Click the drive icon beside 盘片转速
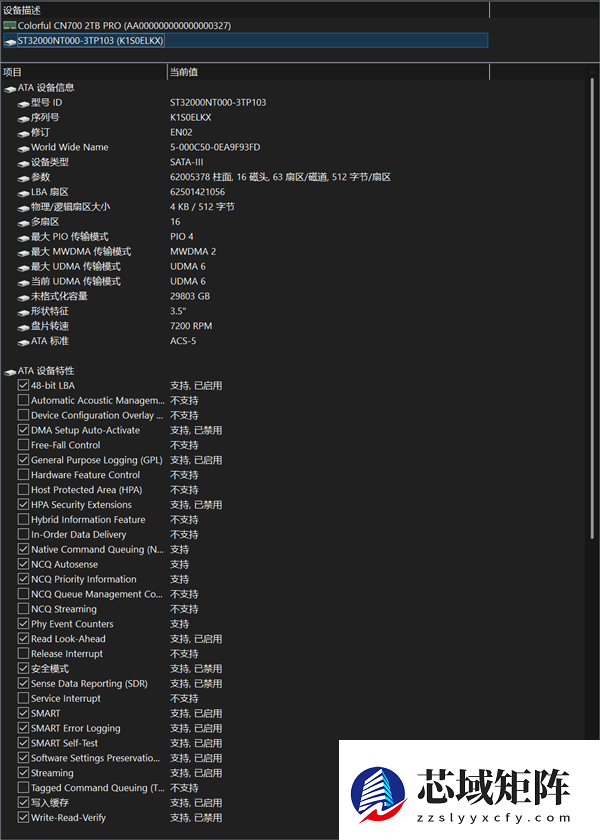600x840 pixels. point(23,327)
